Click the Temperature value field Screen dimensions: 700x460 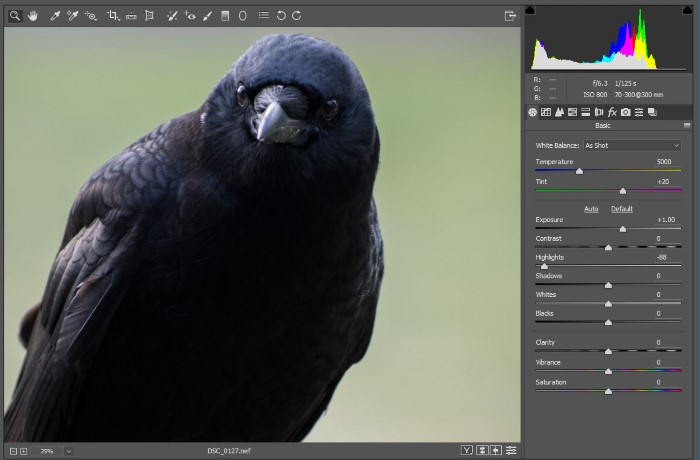[x=664, y=161]
